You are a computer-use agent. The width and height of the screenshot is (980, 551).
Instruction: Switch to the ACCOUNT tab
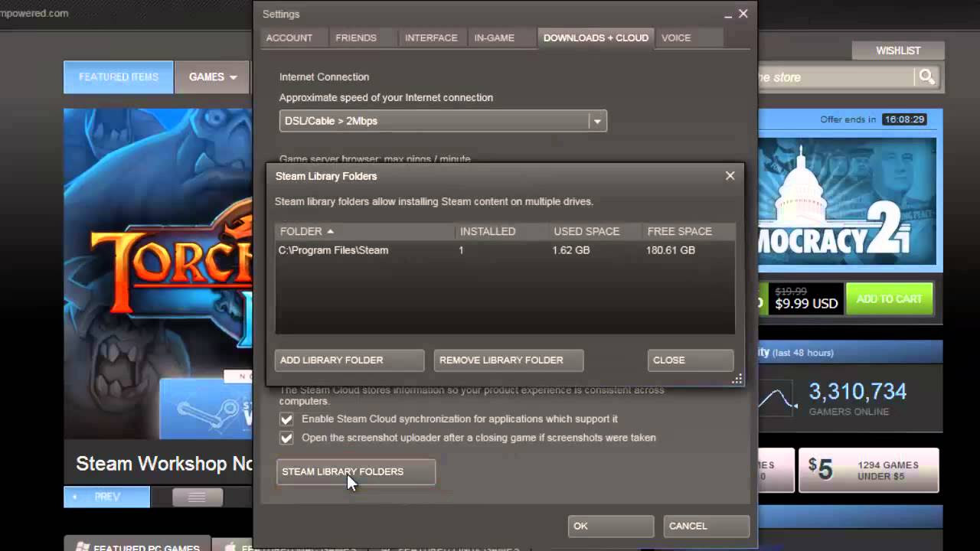(289, 37)
